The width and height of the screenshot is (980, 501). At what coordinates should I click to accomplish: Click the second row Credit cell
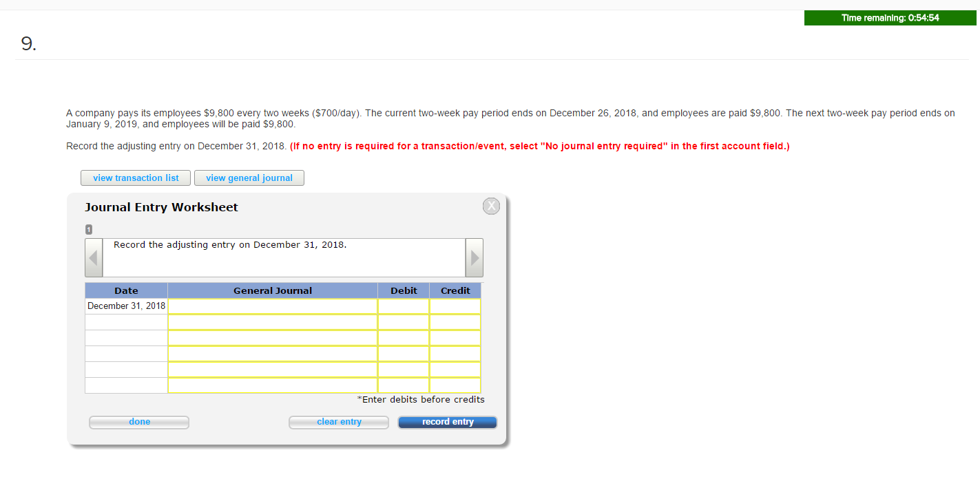pos(455,322)
